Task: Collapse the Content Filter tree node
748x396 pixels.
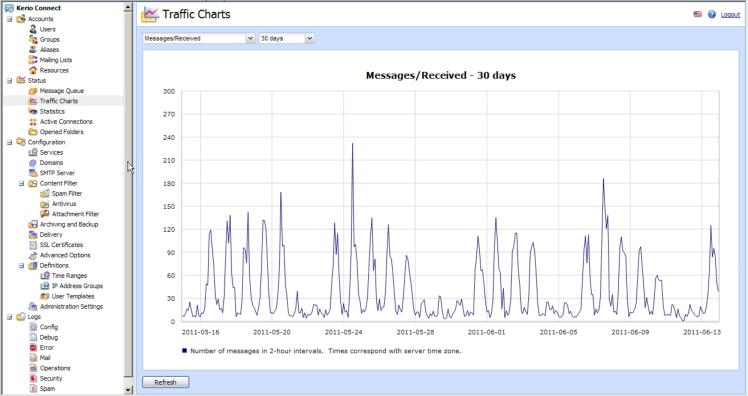Action: pyautogui.click(x=21, y=183)
